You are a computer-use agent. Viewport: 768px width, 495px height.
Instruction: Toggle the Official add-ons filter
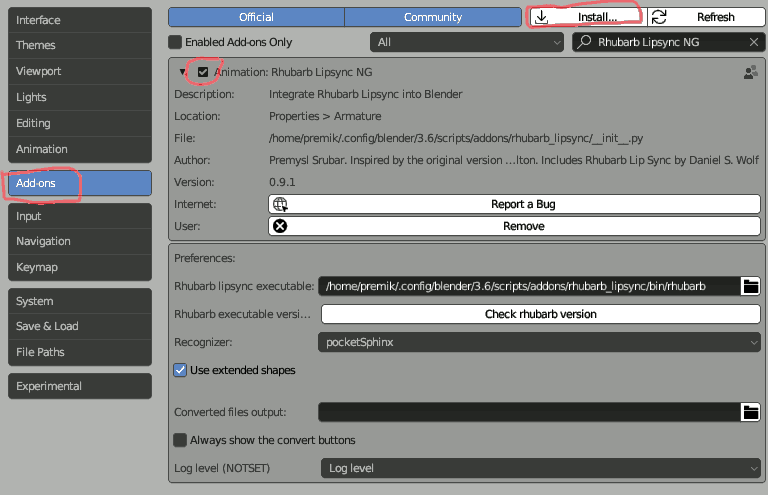coord(256,17)
